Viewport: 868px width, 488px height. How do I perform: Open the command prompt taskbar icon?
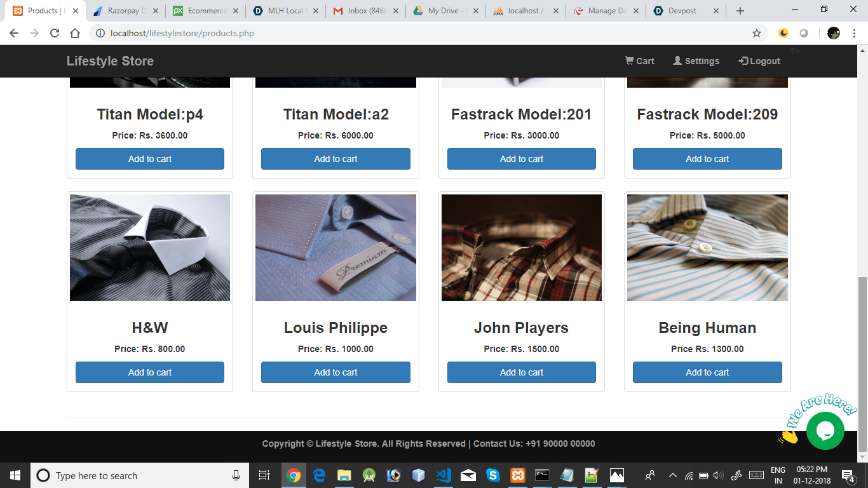542,475
